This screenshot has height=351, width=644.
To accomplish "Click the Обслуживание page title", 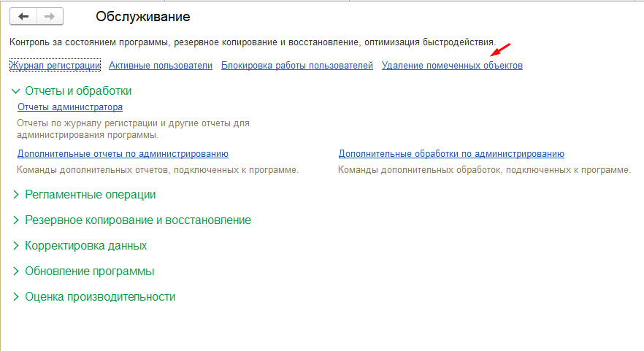I will pos(143,17).
